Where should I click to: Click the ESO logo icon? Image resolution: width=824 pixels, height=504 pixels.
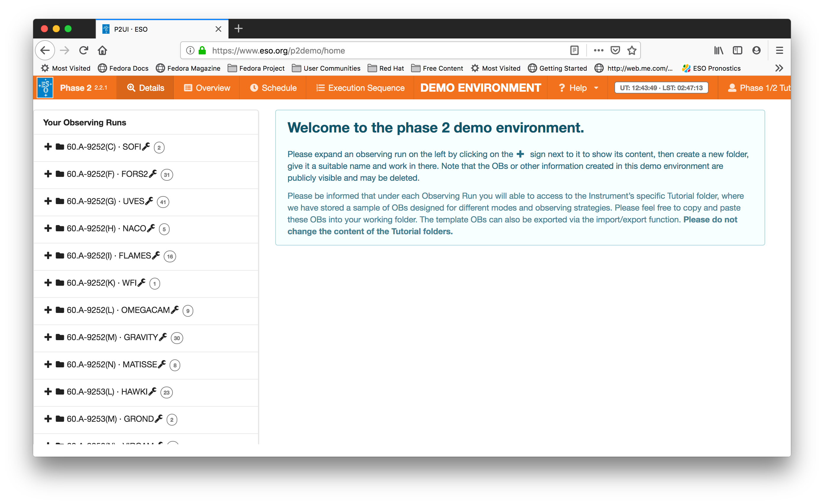tap(45, 88)
